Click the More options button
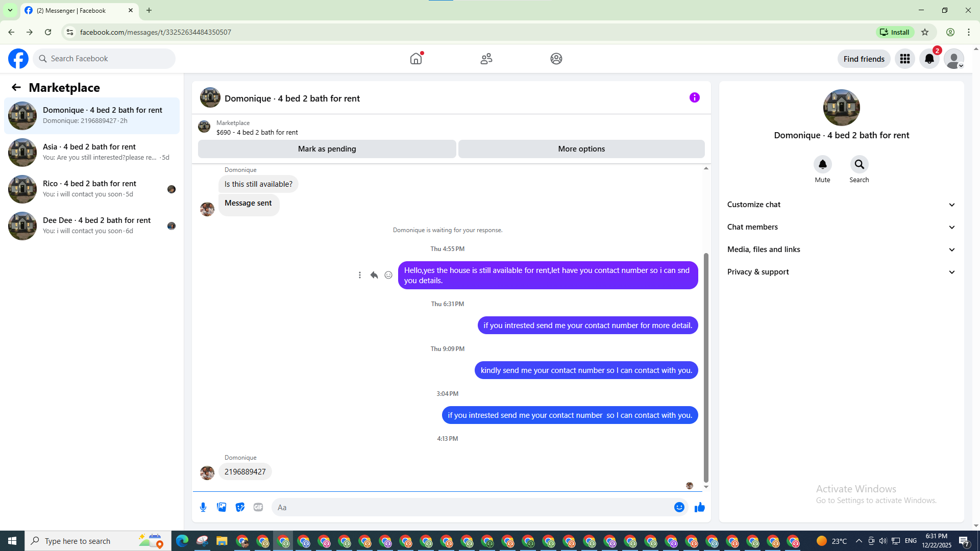Image resolution: width=980 pixels, height=551 pixels. [581, 149]
